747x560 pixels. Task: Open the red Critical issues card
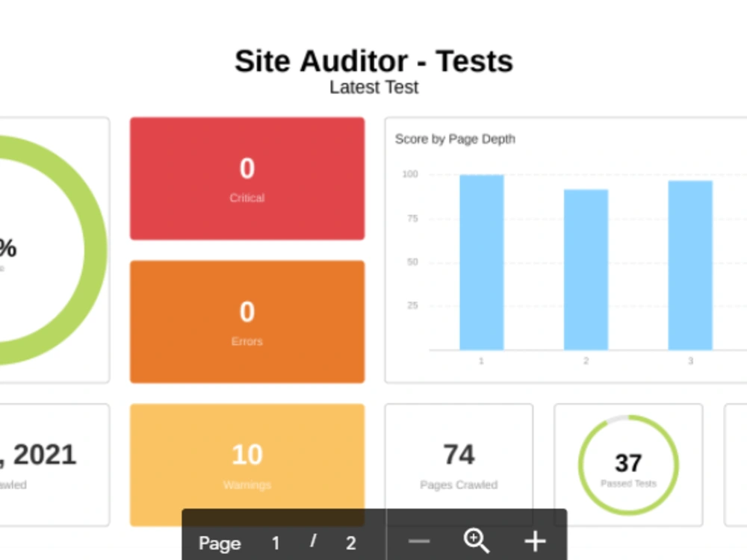pos(247,178)
